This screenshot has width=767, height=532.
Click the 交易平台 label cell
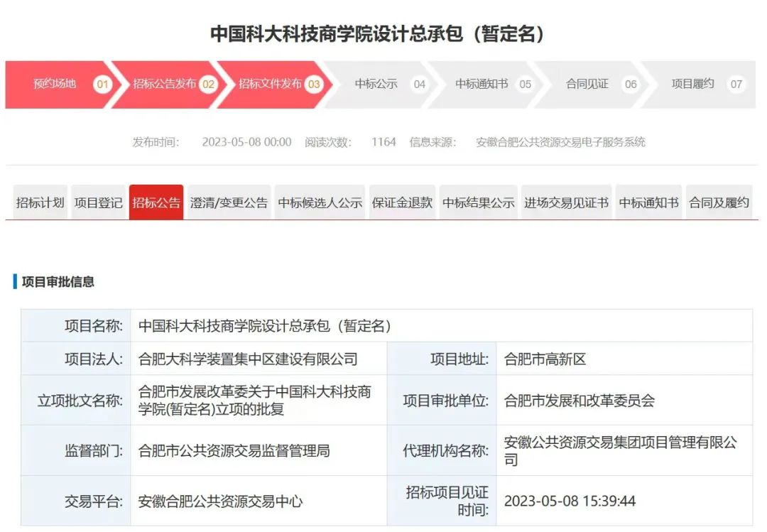(76, 501)
